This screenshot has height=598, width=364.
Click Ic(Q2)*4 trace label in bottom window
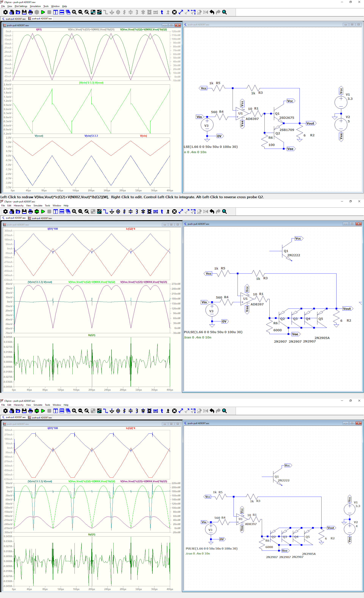click(x=131, y=428)
